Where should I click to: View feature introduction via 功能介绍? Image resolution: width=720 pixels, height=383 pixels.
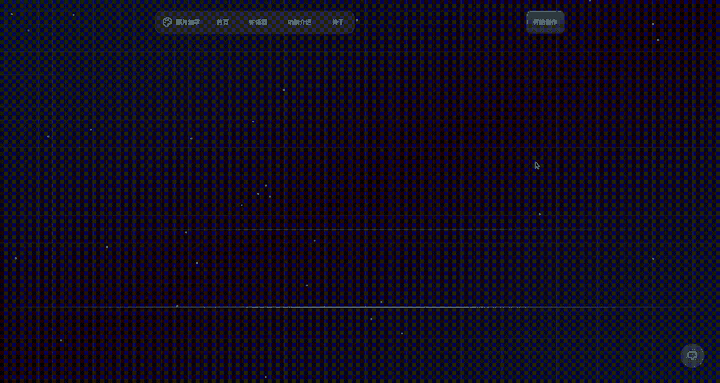(x=299, y=22)
